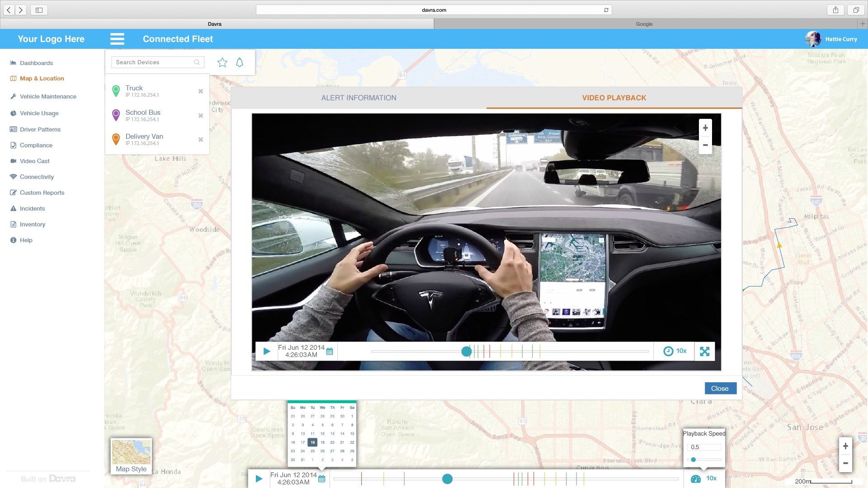Switch to the Alert Information tab

tap(359, 98)
